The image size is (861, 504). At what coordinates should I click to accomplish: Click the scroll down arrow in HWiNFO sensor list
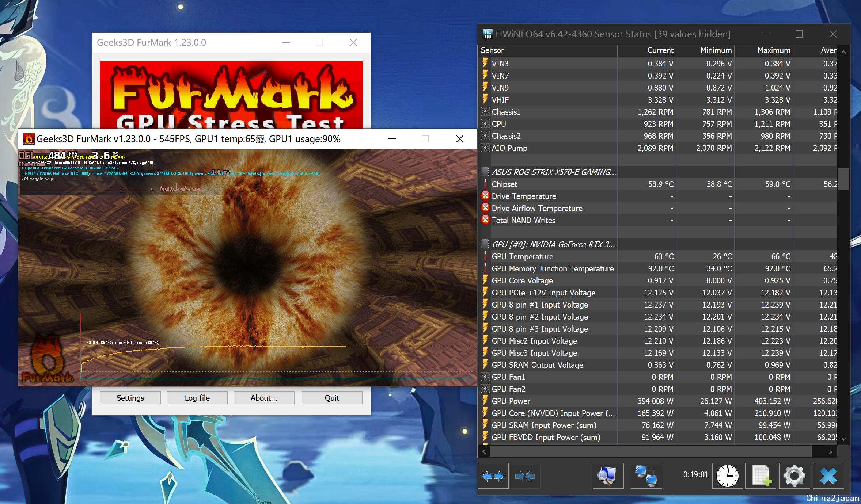(x=843, y=439)
